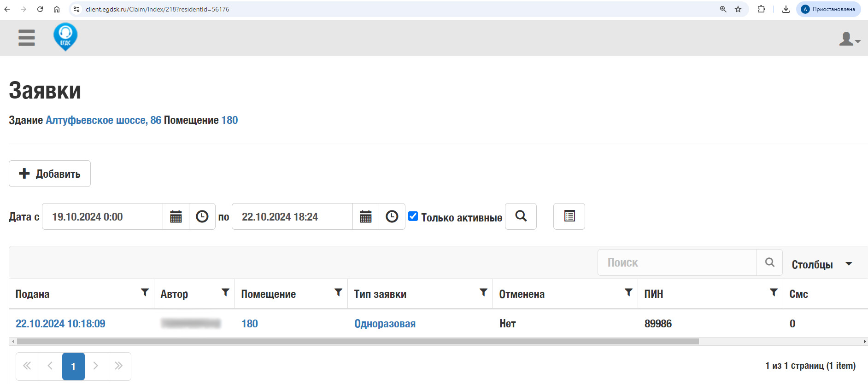Open the end date time picker
This screenshot has width=868, height=384.
(392, 216)
